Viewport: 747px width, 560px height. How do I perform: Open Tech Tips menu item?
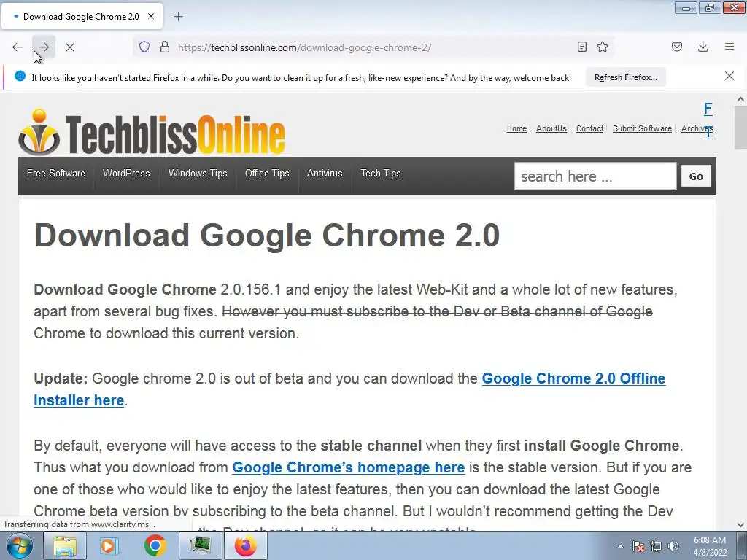(x=381, y=174)
